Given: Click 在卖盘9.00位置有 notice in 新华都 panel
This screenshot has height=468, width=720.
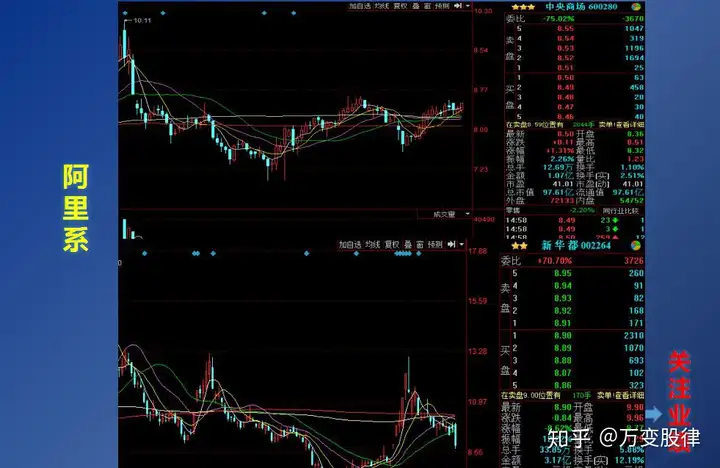Looking at the screenshot, I should coord(531,395).
